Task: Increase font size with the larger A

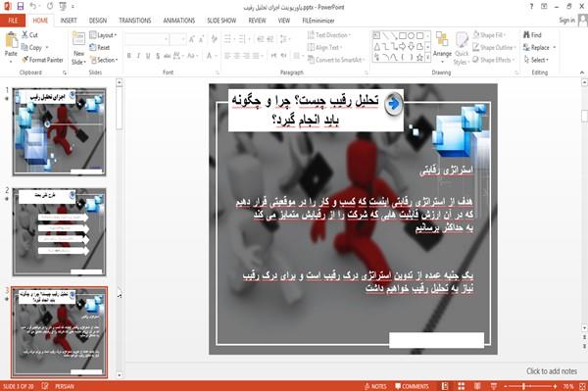Action: click(x=192, y=39)
